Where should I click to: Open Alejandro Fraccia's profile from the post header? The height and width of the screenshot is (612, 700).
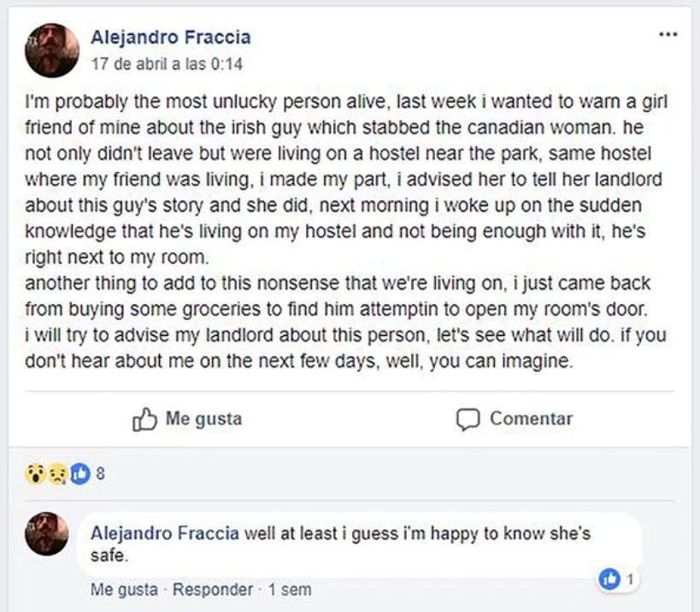(x=170, y=38)
